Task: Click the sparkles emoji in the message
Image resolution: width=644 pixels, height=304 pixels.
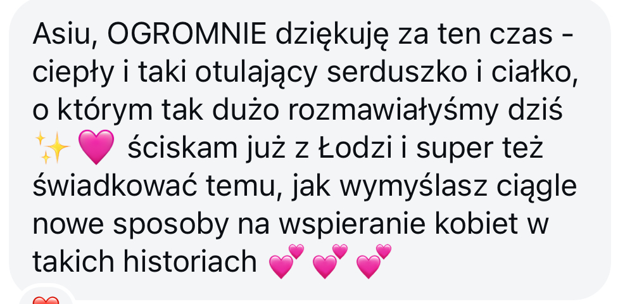Action: click(51, 148)
